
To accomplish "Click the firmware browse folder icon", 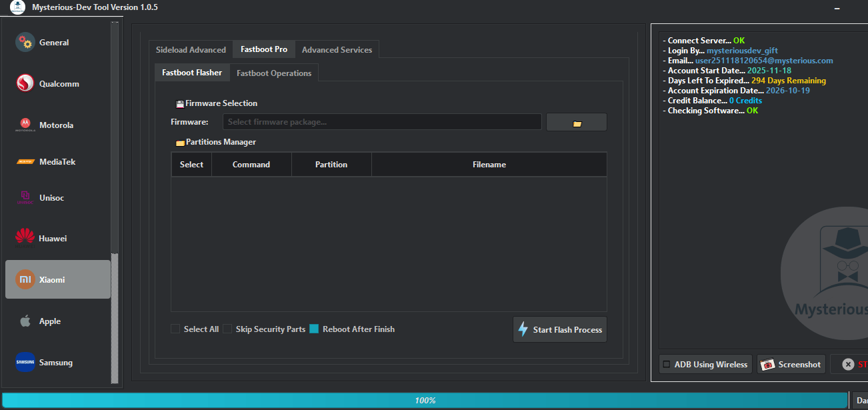I will [576, 121].
